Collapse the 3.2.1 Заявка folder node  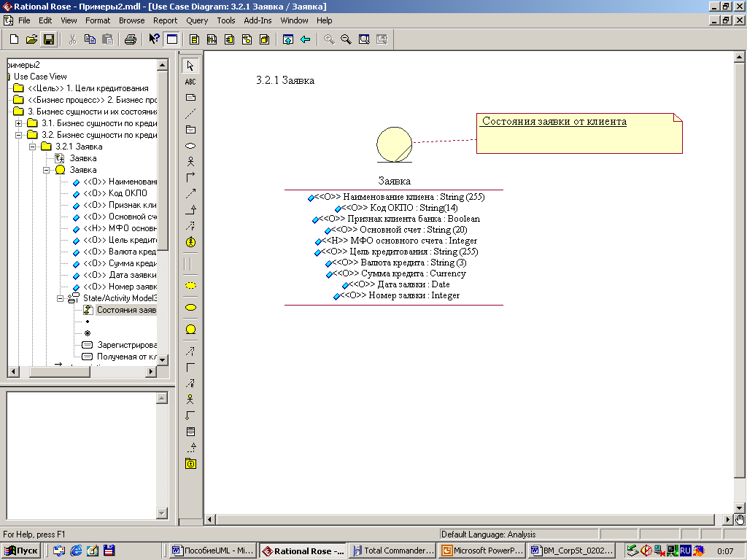click(x=33, y=147)
